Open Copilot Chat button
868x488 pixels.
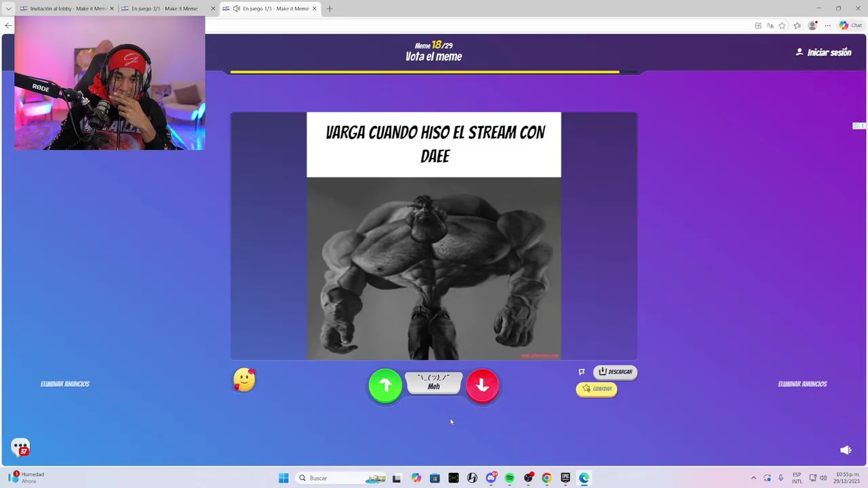(850, 26)
